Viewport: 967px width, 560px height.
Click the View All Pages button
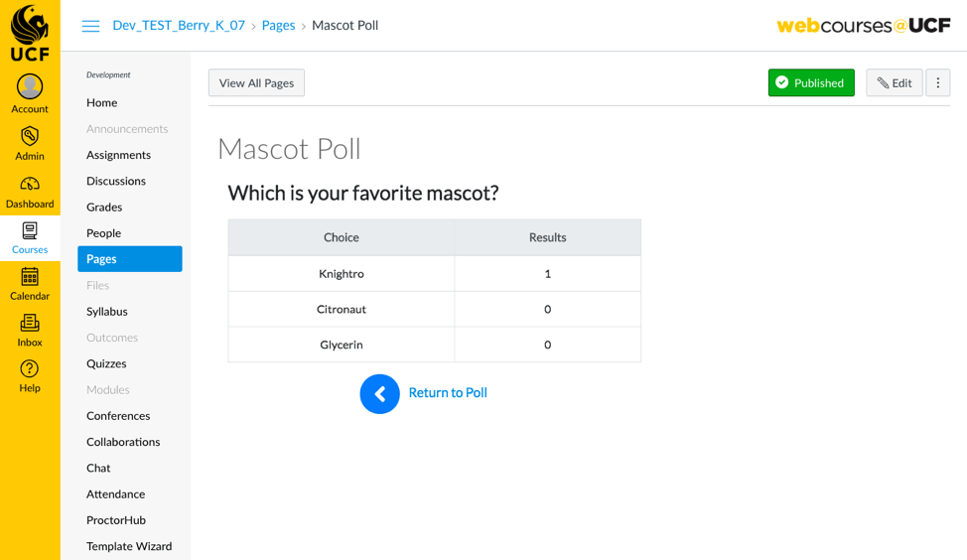[x=256, y=82]
